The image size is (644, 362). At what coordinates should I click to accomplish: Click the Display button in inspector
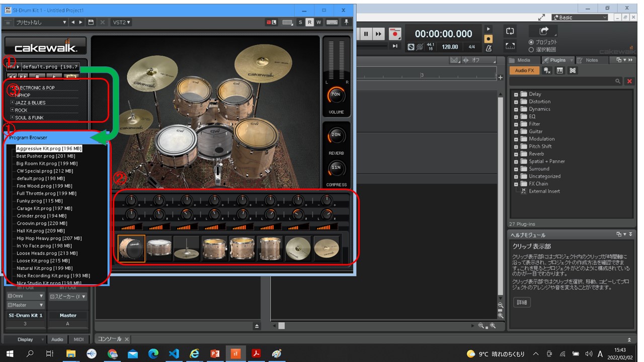click(x=25, y=340)
